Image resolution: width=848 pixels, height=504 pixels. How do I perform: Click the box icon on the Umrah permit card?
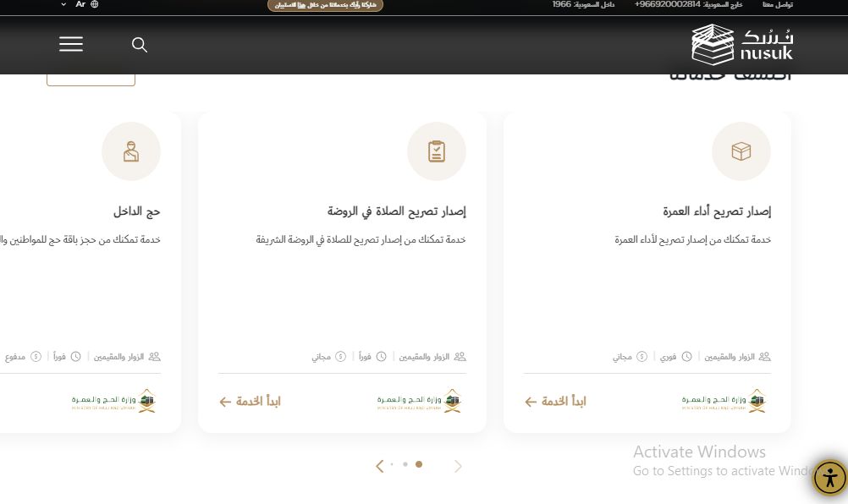click(x=741, y=151)
